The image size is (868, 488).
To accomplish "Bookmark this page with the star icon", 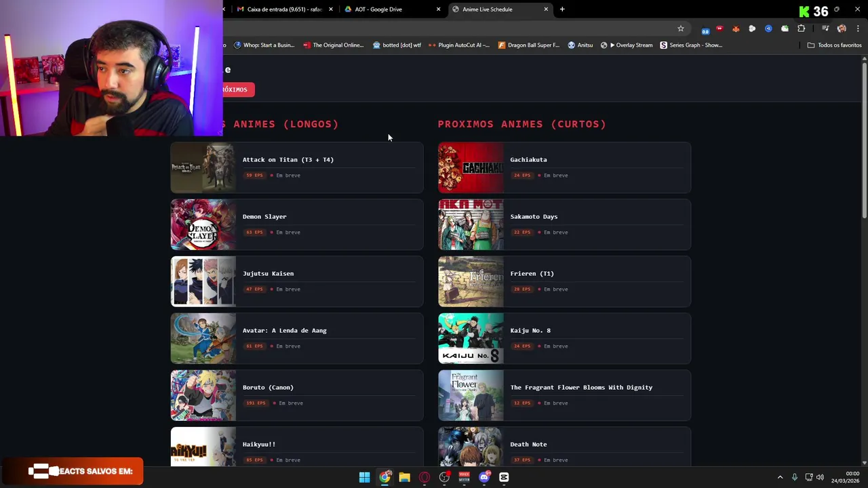I will pyautogui.click(x=681, y=28).
